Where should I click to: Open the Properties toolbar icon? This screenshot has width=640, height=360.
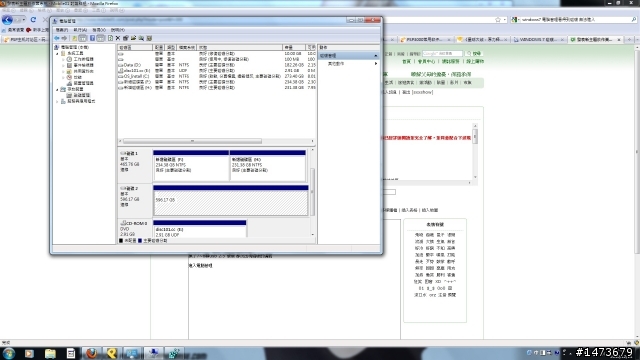point(126,38)
